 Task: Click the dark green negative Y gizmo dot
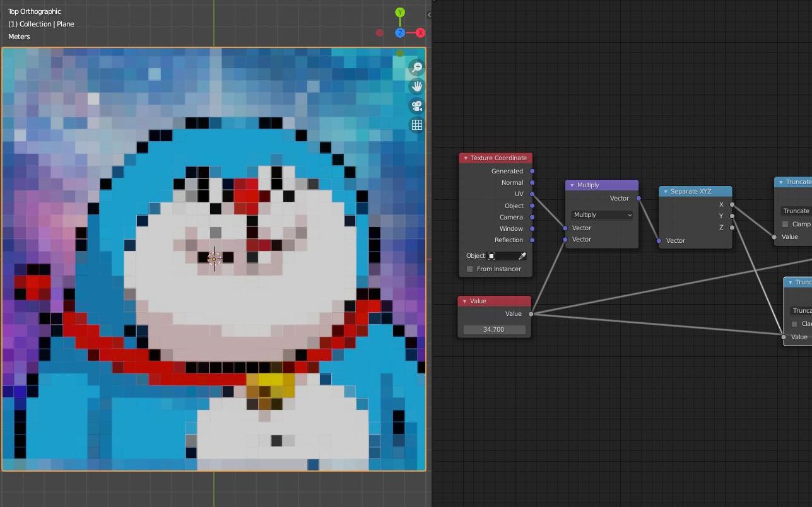[x=400, y=53]
